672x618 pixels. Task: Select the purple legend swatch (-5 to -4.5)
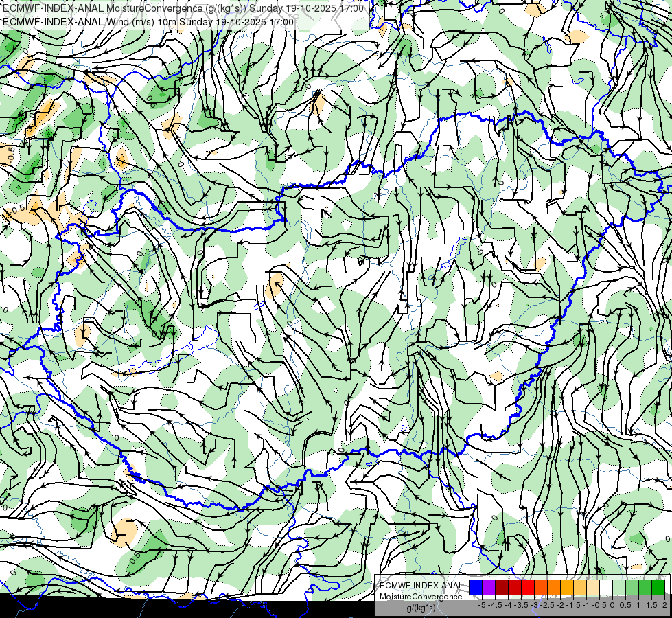489,587
